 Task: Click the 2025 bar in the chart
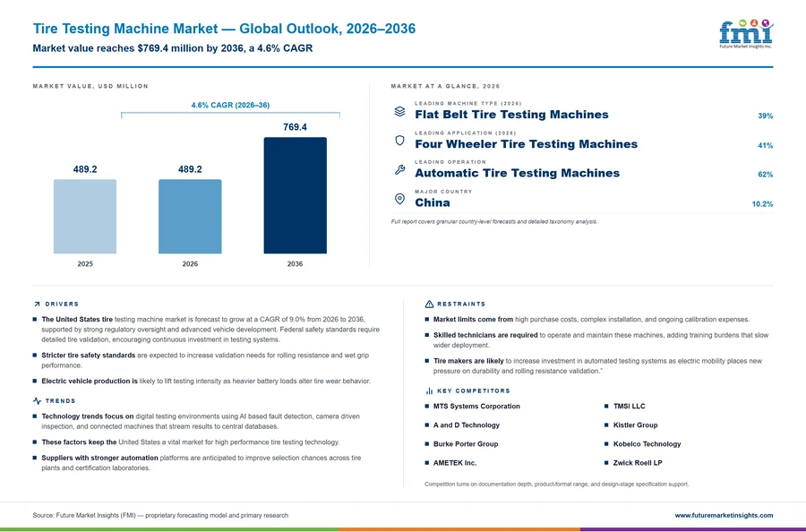85,217
